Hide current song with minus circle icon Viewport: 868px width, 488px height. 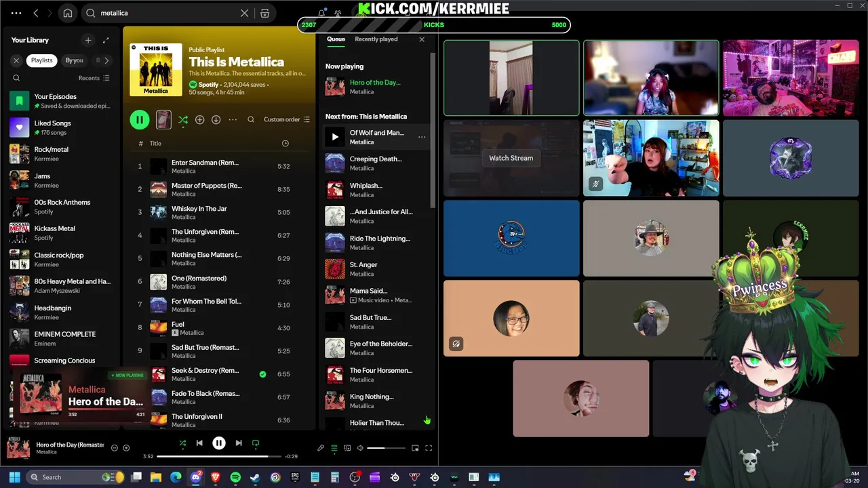pos(114,448)
